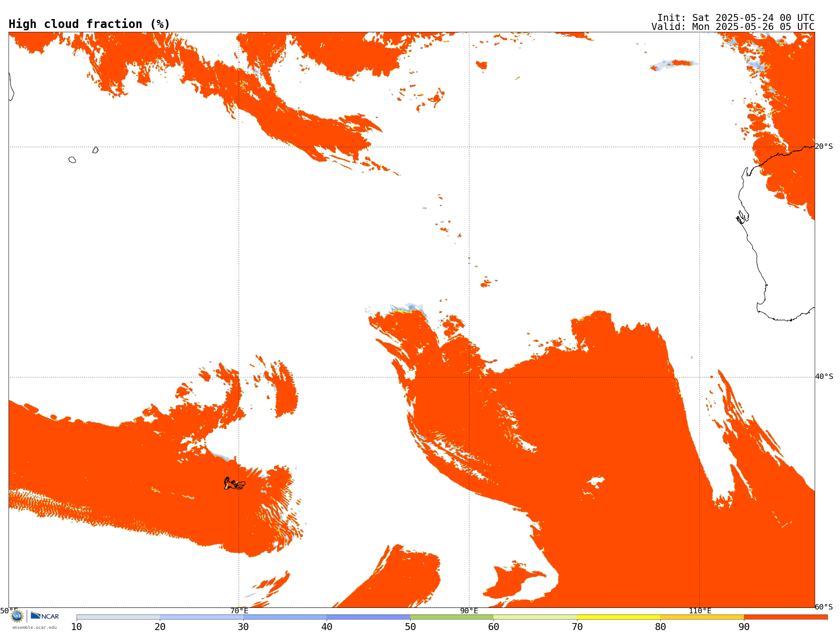840x632 pixels.
Task: Click the colorbar tick label 30
Action: 243,627
